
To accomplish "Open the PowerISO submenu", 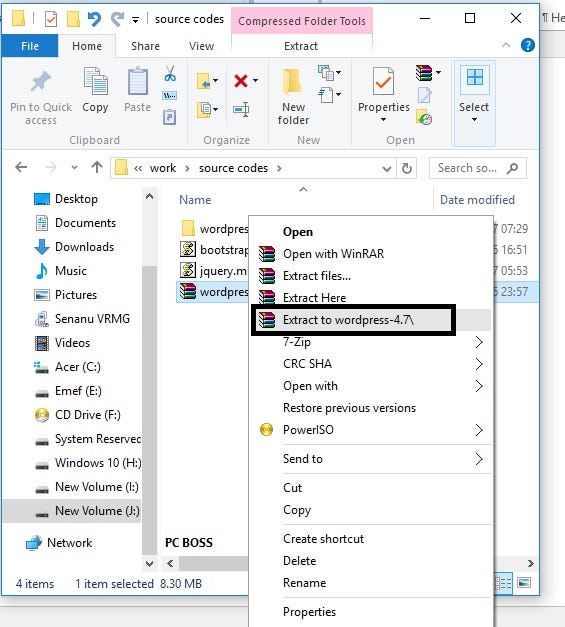I will click(x=370, y=430).
